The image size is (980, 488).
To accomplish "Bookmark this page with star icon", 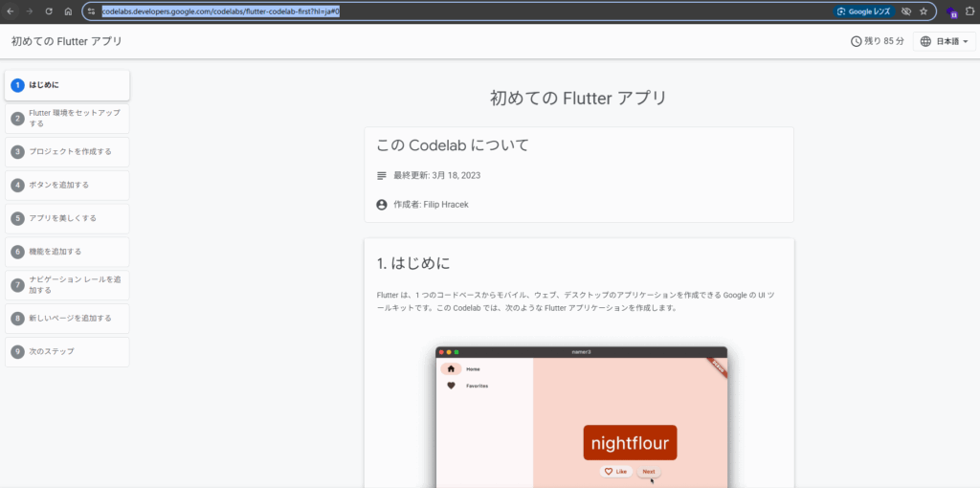I will [924, 11].
